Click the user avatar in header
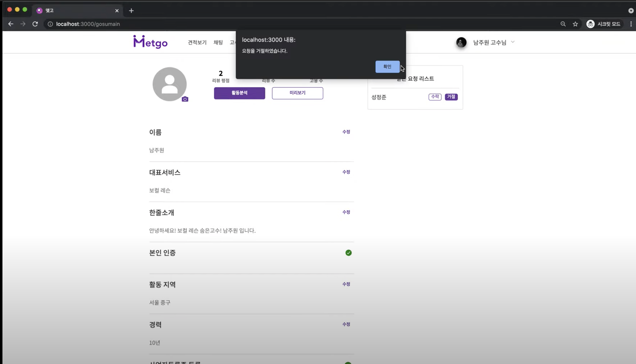 [x=461, y=42]
